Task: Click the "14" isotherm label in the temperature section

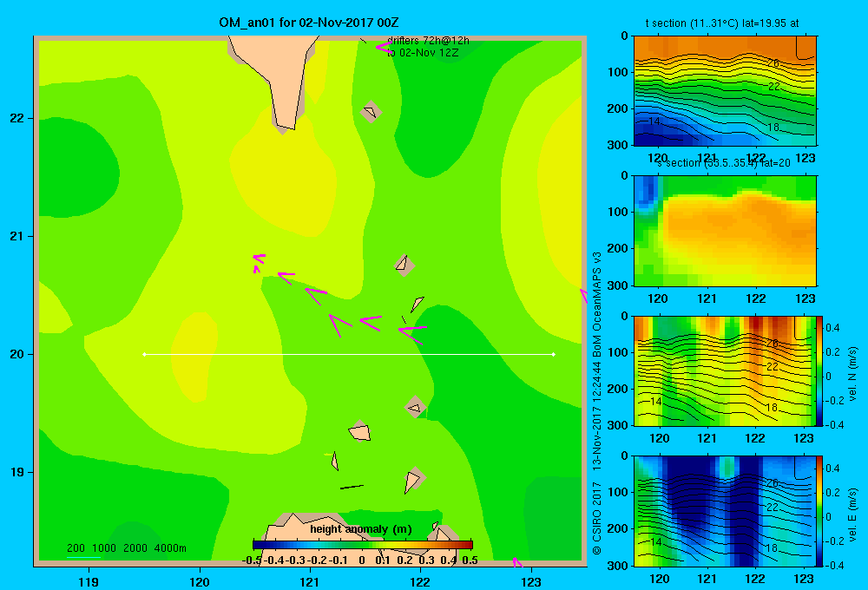Action: (654, 121)
